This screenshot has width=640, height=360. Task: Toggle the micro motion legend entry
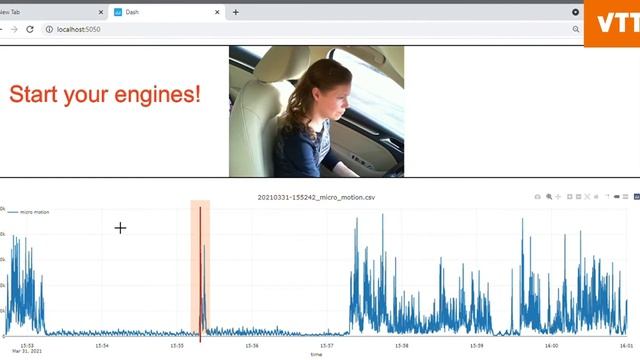pyautogui.click(x=29, y=212)
